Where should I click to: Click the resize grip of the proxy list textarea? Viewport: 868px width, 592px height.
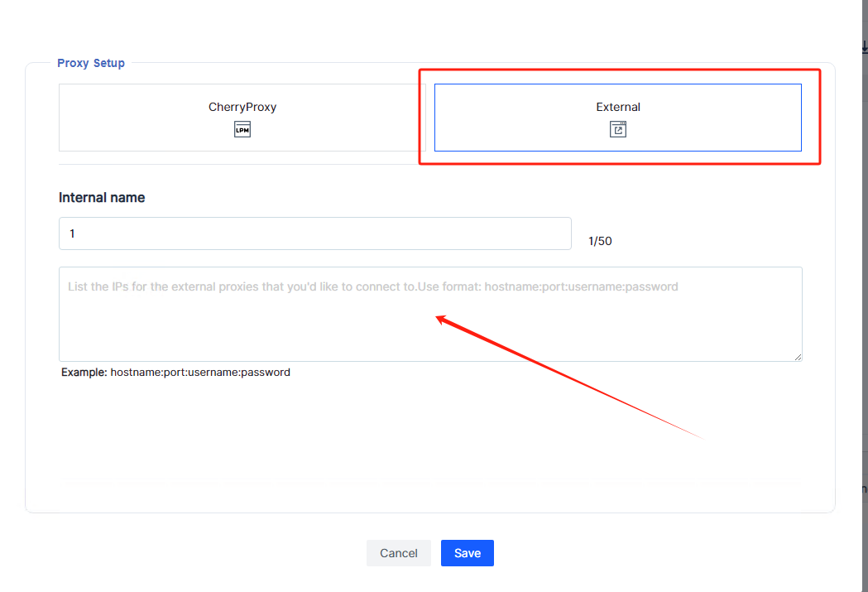click(x=798, y=357)
